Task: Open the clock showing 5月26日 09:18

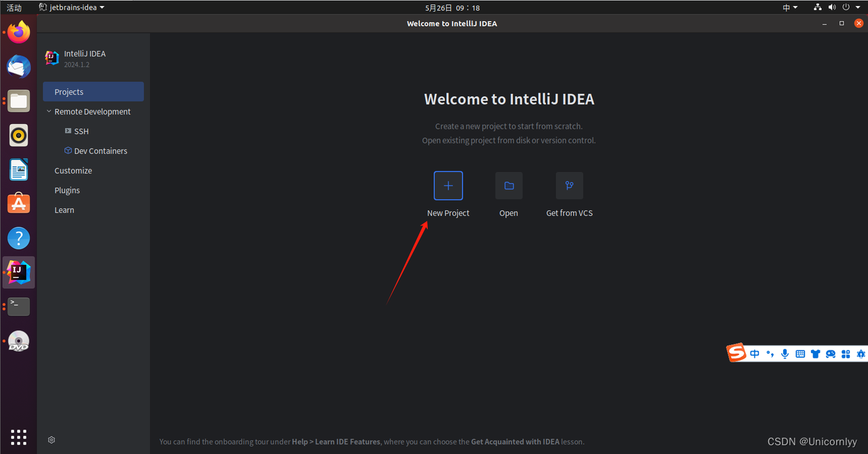Action: 452,7
